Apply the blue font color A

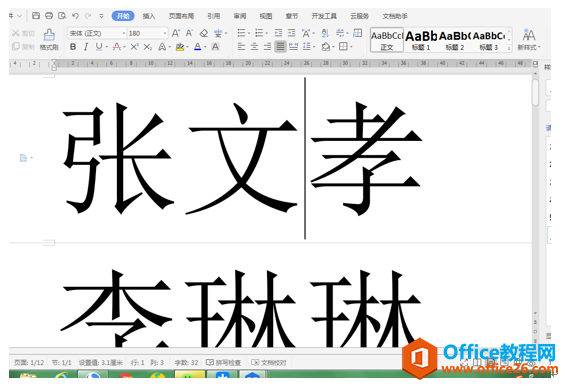(197, 47)
